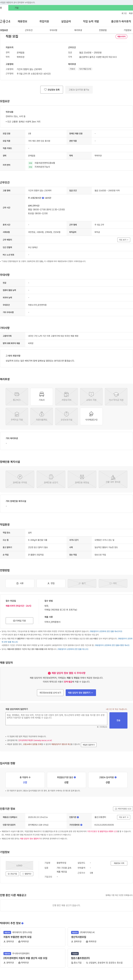
Task: Jump to the 우대사항 section tab
Action: click(x=53, y=30)
